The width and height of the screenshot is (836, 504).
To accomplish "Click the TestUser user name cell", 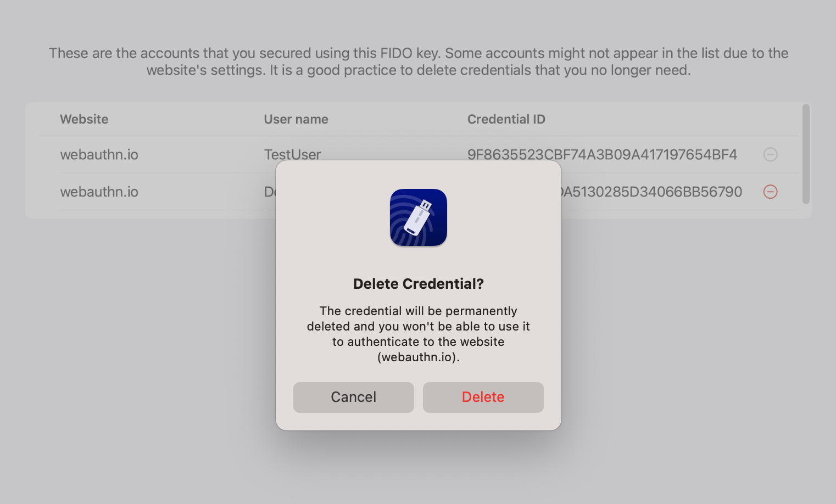I will (292, 153).
